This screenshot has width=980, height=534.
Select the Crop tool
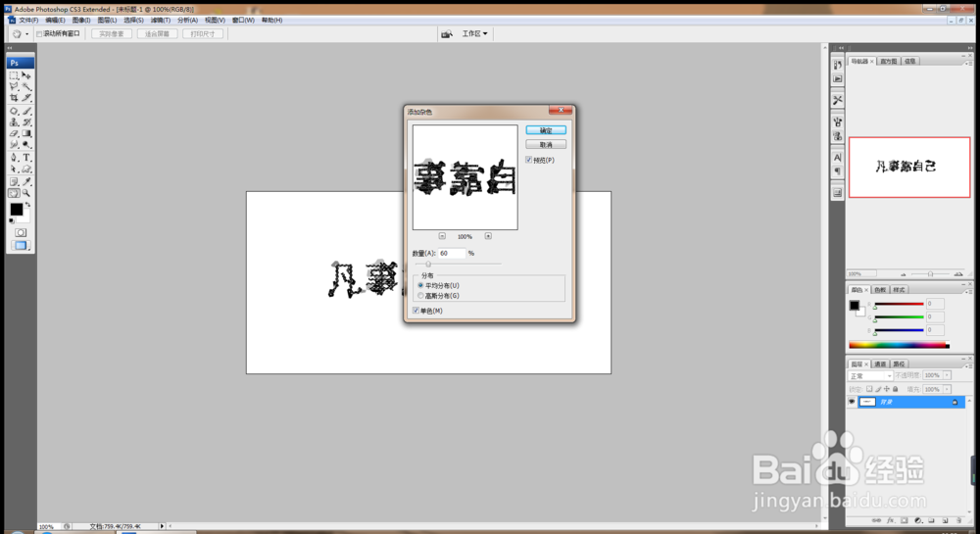[14, 98]
